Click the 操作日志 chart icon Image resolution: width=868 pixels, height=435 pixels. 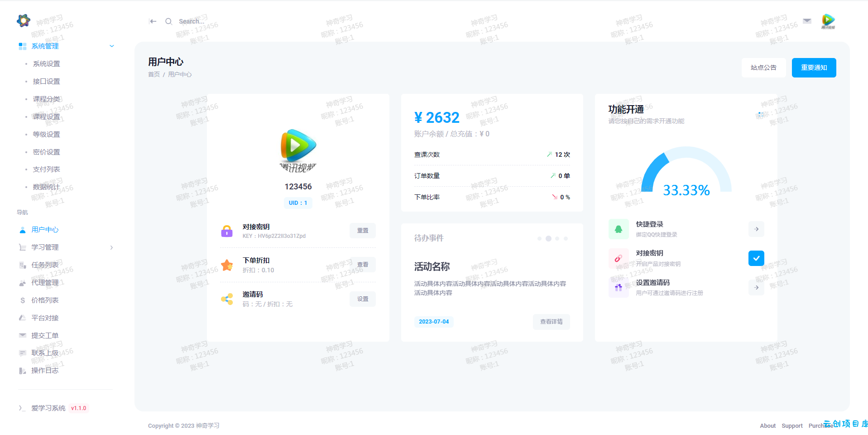[23, 371]
